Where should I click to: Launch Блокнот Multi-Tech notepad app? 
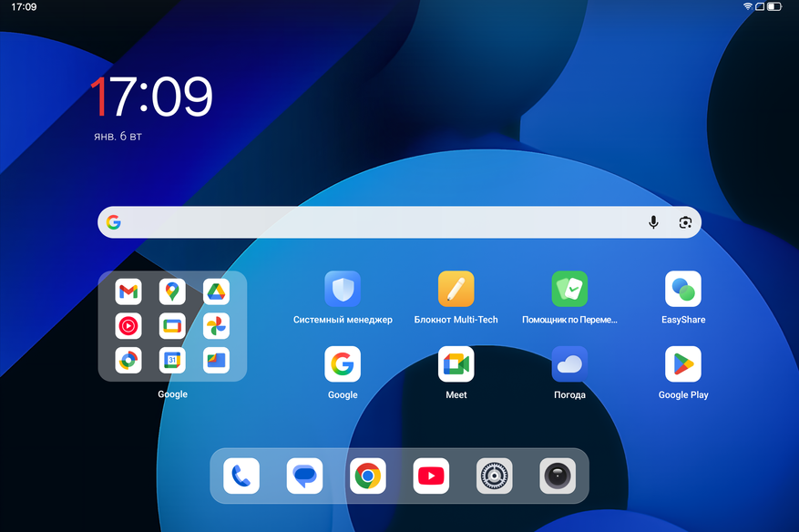456,289
